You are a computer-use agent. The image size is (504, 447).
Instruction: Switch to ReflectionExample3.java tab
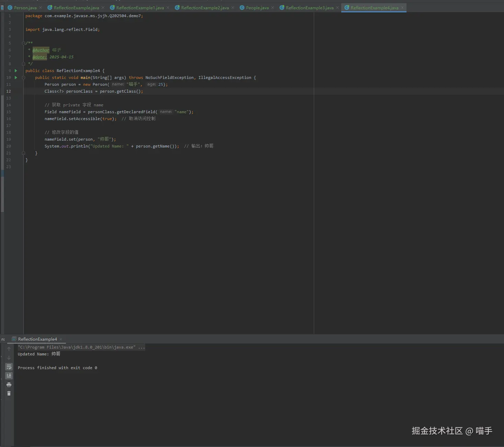tap(309, 8)
